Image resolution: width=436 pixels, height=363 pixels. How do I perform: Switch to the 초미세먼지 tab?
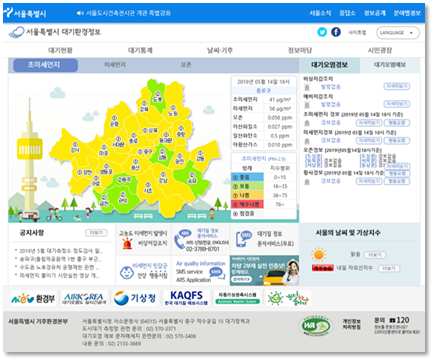point(46,65)
